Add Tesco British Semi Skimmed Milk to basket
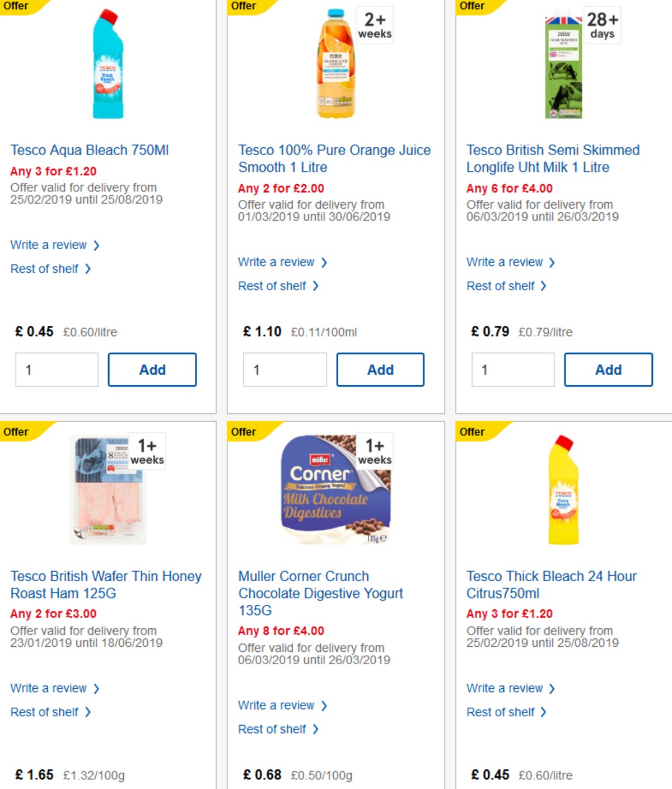Viewport: 672px width, 789px height. (x=608, y=369)
